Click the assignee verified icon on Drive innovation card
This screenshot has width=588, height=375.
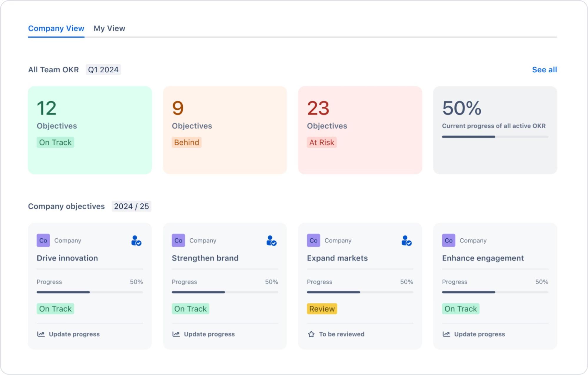point(136,241)
